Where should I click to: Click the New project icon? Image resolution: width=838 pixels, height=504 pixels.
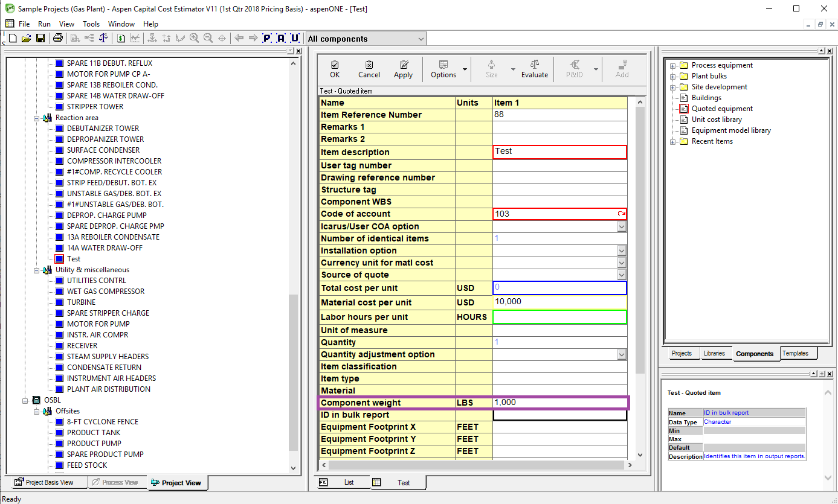12,39
